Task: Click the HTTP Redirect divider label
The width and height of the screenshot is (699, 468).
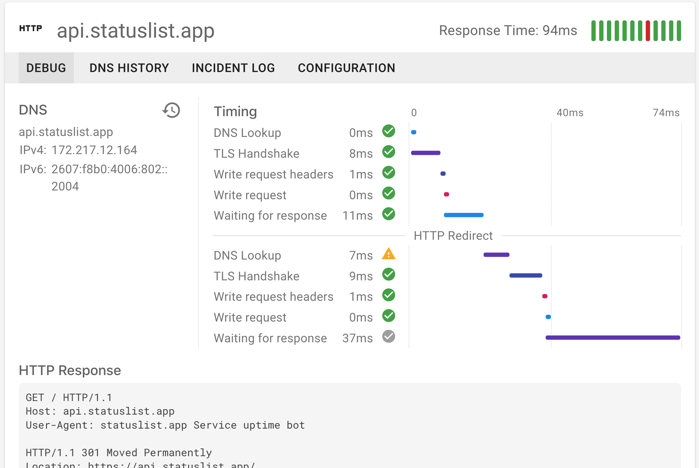Action: click(453, 236)
